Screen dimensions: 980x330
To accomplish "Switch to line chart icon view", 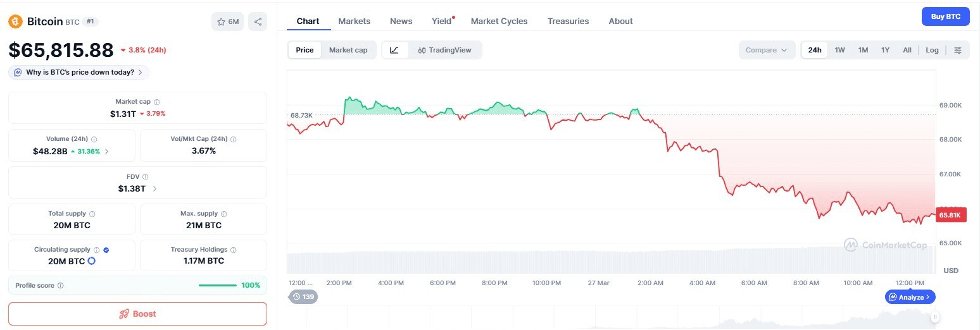I will (394, 50).
